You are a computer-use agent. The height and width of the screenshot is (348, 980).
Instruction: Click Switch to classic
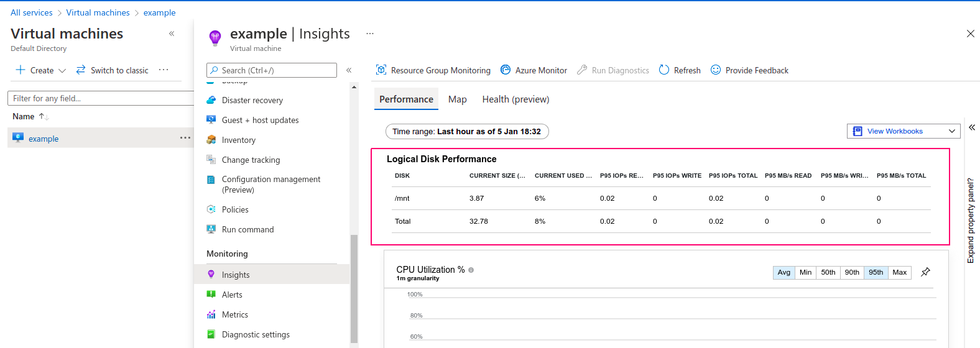click(113, 70)
